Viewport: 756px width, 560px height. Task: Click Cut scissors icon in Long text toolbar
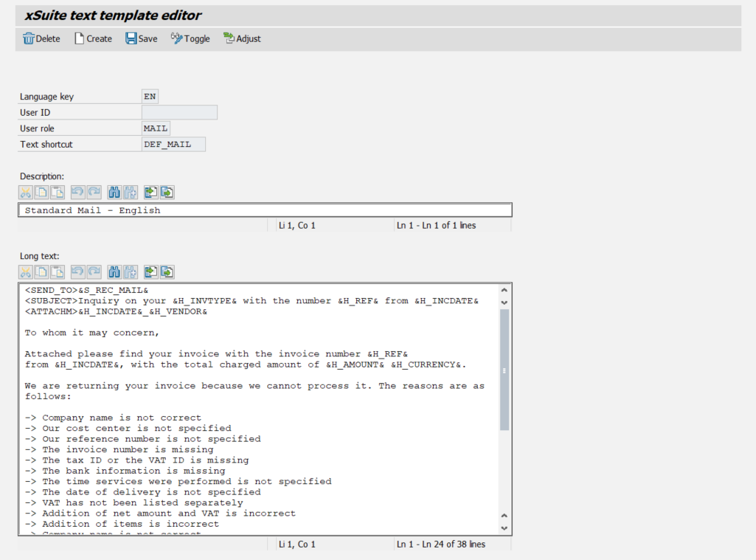(x=26, y=272)
